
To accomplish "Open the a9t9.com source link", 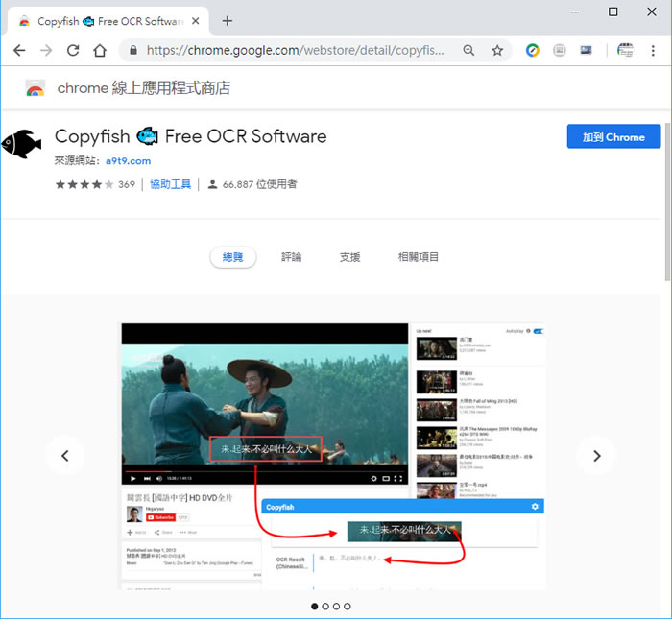I will (x=128, y=161).
